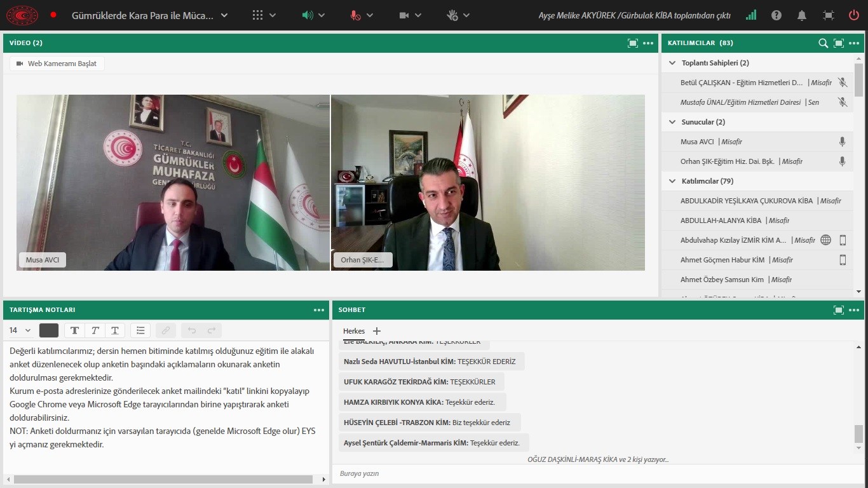Select the Herkes chat tab
Viewport: 868px width, 488px height.
(354, 331)
